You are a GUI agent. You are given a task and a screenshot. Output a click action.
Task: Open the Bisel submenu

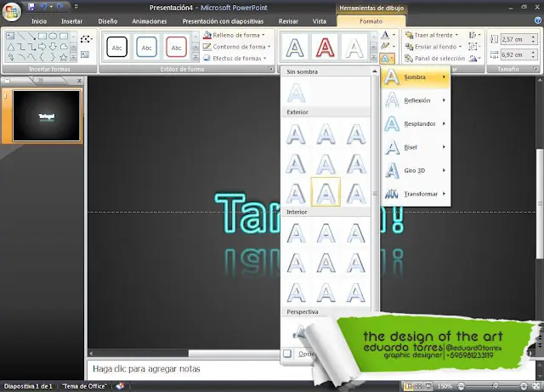point(416,147)
